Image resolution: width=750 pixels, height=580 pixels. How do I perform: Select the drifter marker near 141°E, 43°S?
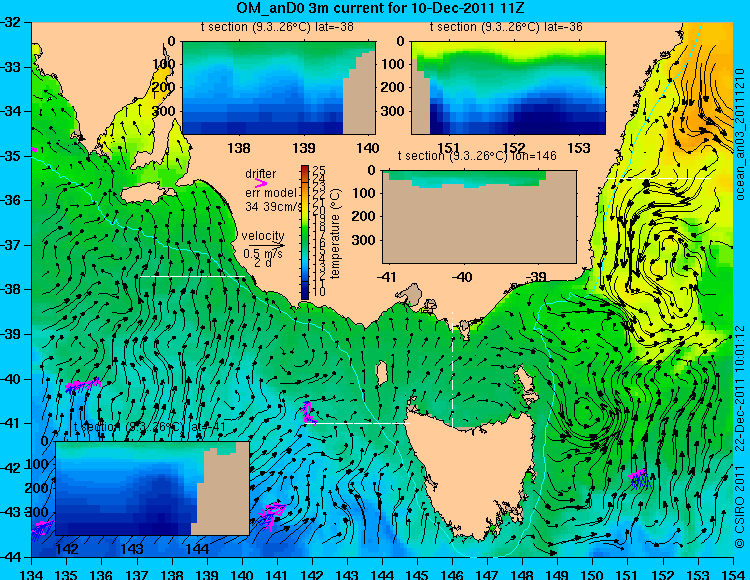point(272,515)
